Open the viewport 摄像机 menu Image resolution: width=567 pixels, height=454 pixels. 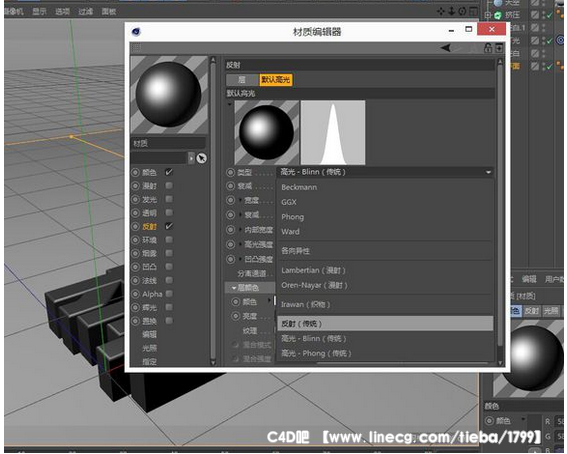[x=13, y=12]
